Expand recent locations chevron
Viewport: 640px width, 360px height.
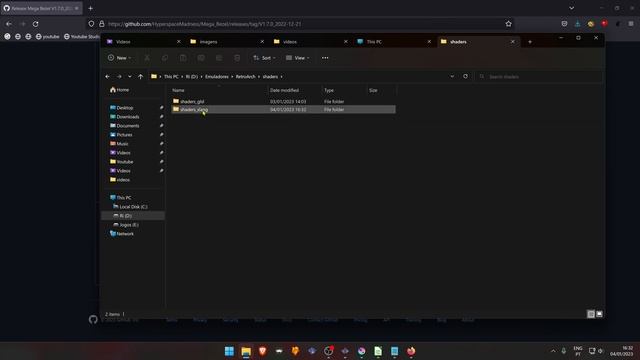pos(130,76)
